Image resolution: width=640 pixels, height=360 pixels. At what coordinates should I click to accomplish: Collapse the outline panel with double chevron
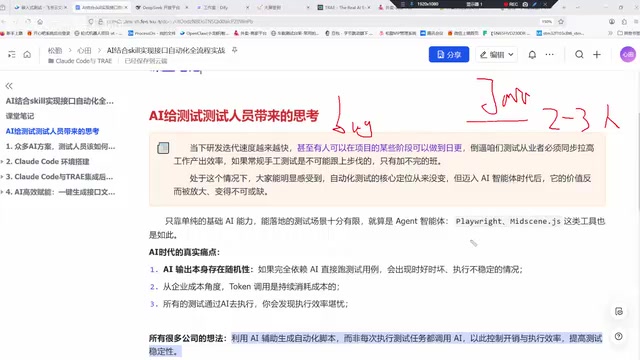click(9, 86)
